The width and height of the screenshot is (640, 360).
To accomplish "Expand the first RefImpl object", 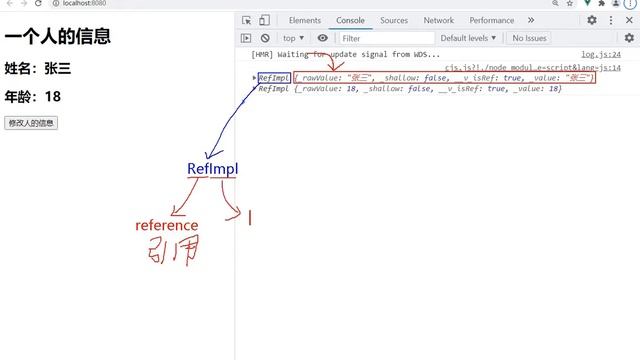I will click(x=254, y=78).
